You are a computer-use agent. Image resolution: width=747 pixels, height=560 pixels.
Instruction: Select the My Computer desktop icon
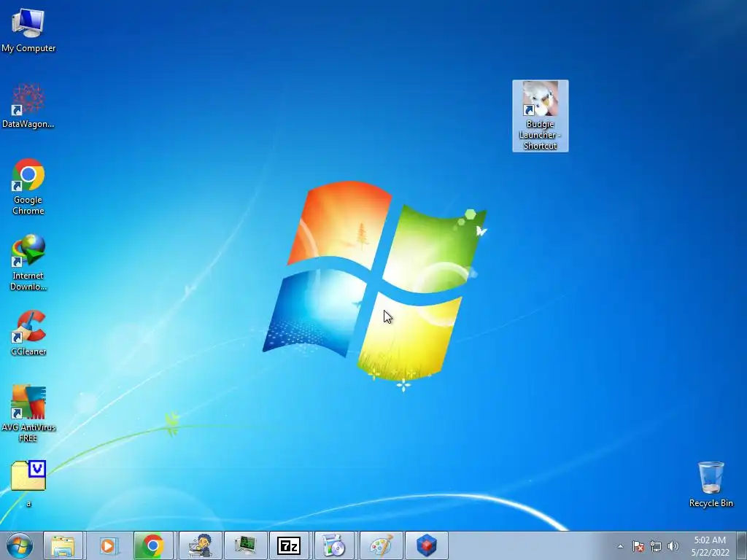coord(28,29)
